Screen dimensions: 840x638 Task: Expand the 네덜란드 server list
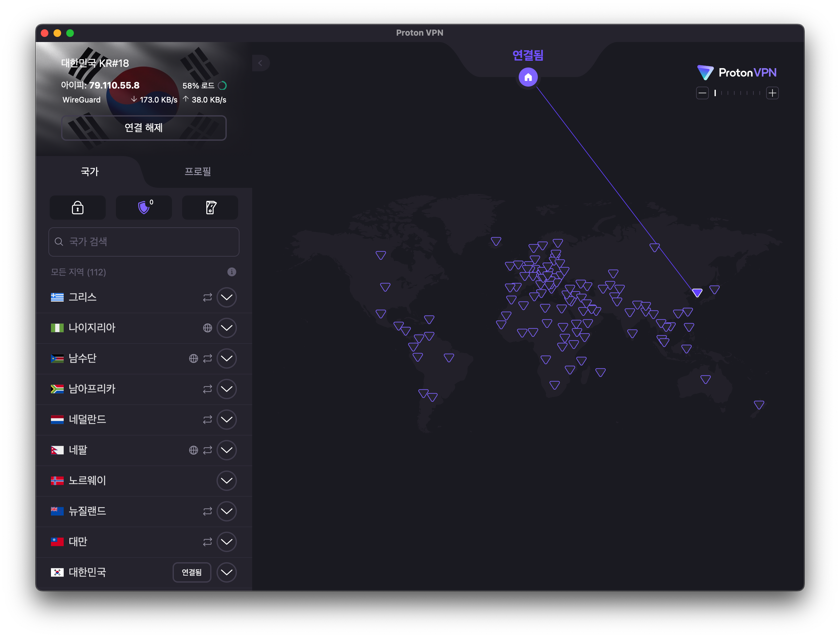(x=227, y=420)
